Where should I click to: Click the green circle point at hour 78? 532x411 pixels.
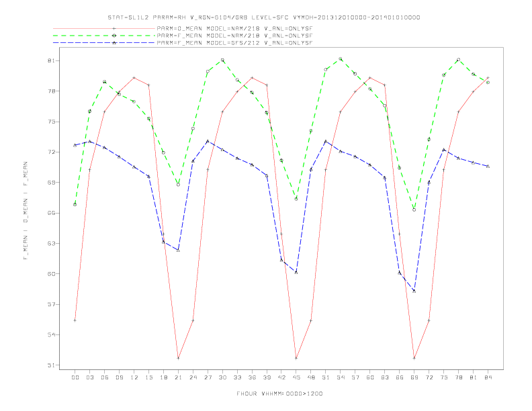458,60
